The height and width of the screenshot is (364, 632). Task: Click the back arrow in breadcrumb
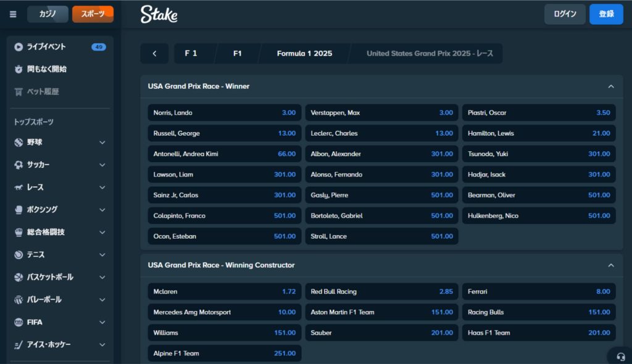pyautogui.click(x=154, y=54)
